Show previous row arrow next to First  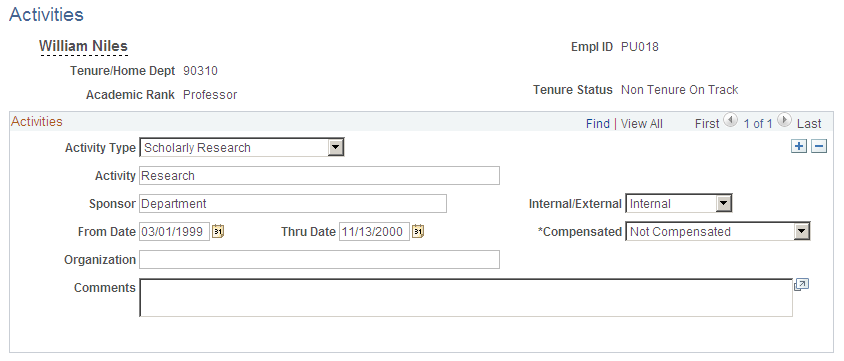[730, 121]
